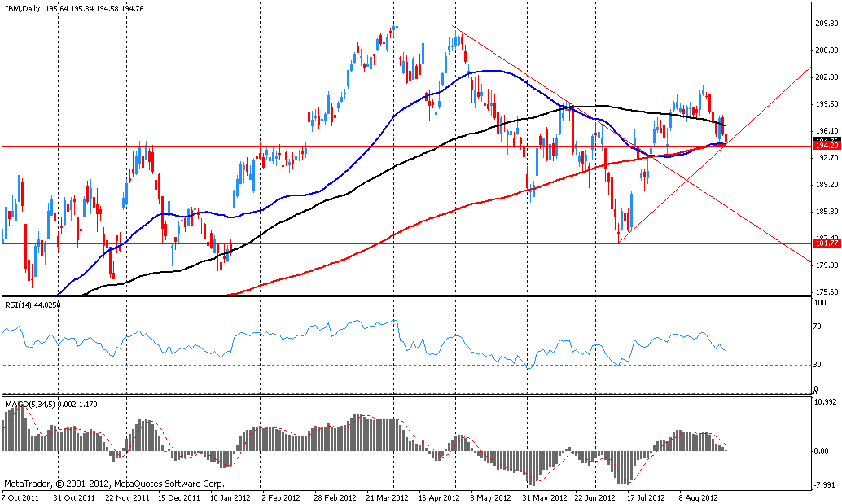
Task: Click the 22 Jun 2012 date label
Action: tap(591, 495)
